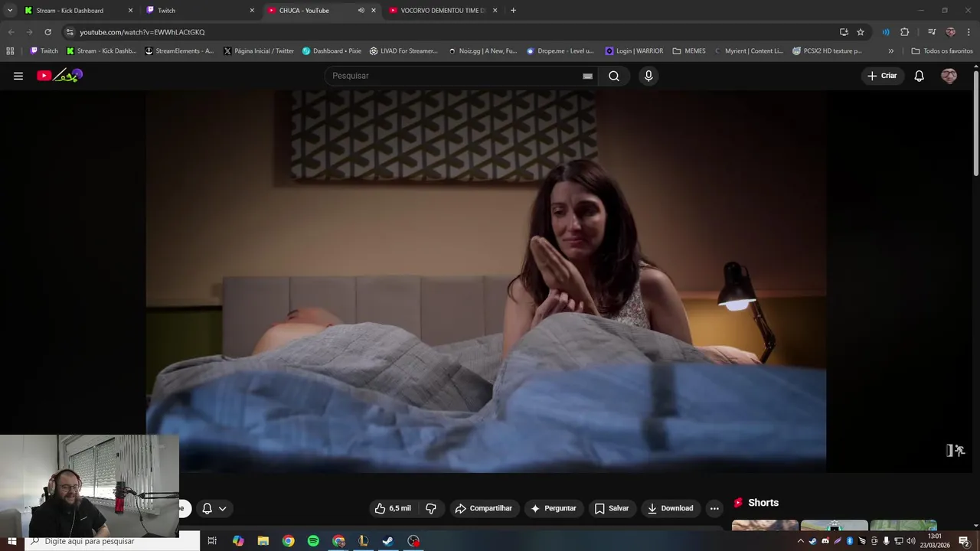Open File Explorer from the taskbar
This screenshot has width=980, height=551.
(x=263, y=541)
